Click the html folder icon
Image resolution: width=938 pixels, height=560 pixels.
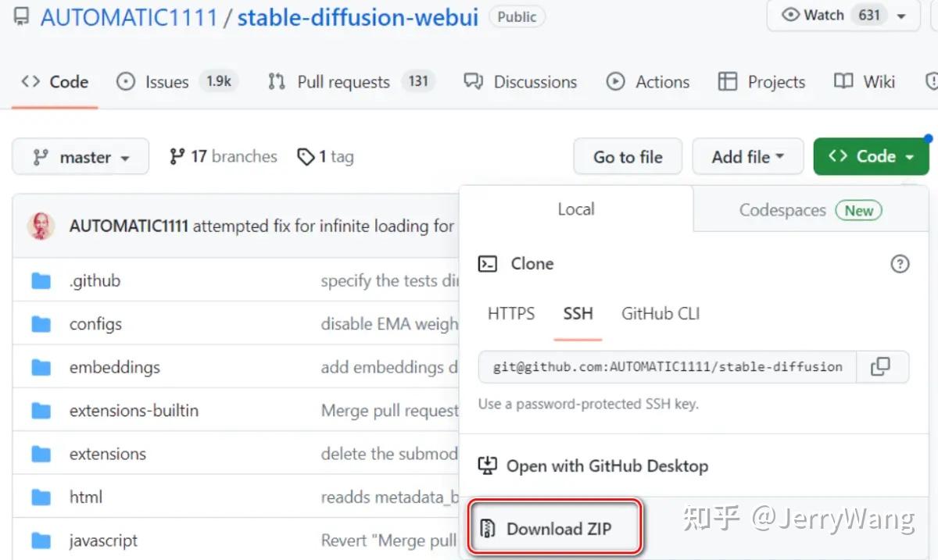(x=41, y=497)
